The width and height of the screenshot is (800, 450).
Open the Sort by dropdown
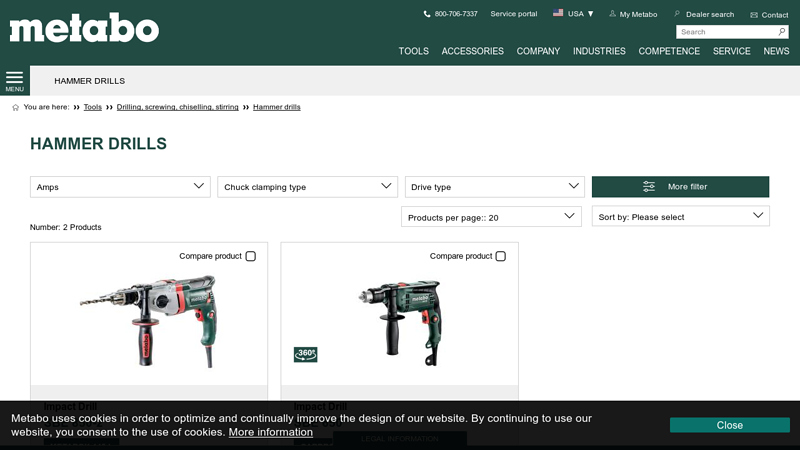[x=681, y=216]
